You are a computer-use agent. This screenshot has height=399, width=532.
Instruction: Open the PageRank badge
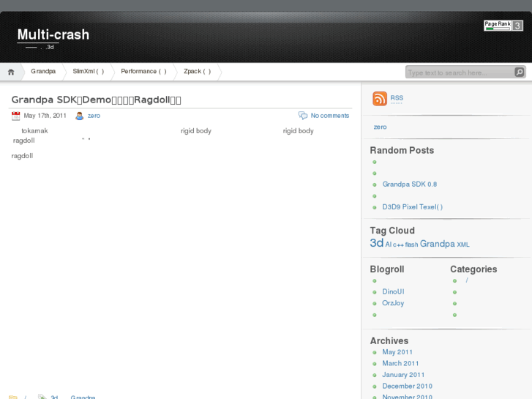(x=503, y=26)
